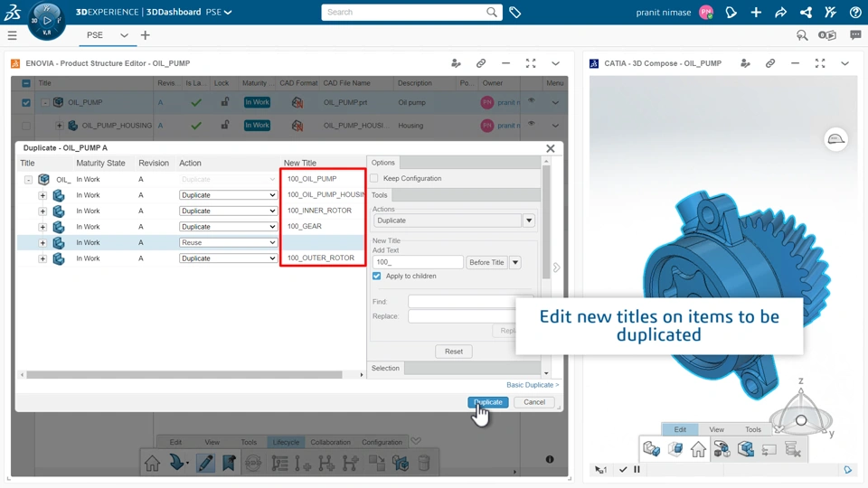Click the link icon in Product Structure Editor header
Screen dimensions: 868x488
point(480,63)
